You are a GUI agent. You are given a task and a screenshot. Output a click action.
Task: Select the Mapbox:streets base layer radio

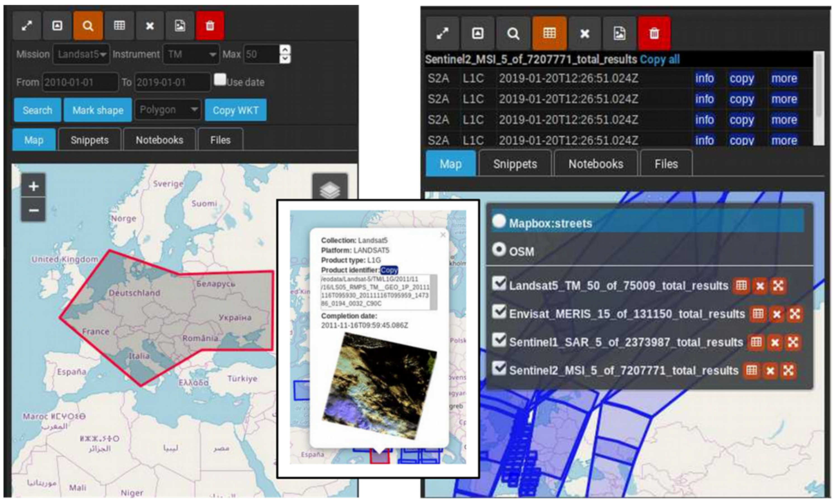tap(499, 221)
